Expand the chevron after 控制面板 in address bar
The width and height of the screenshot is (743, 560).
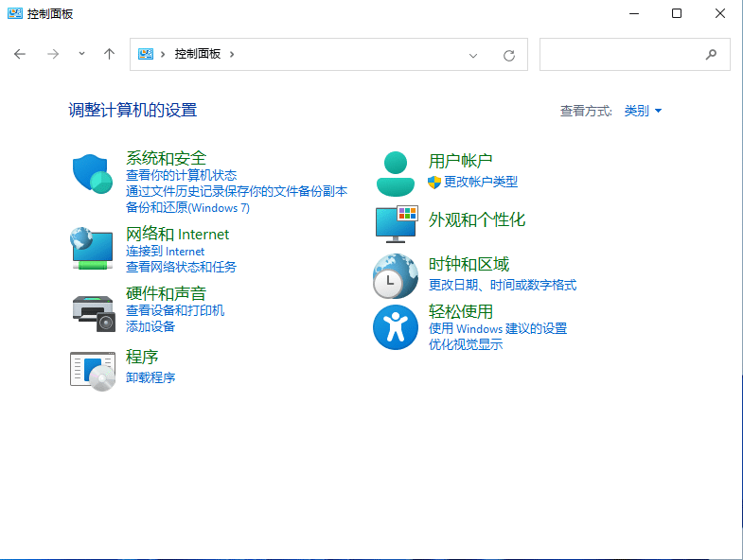click(231, 54)
